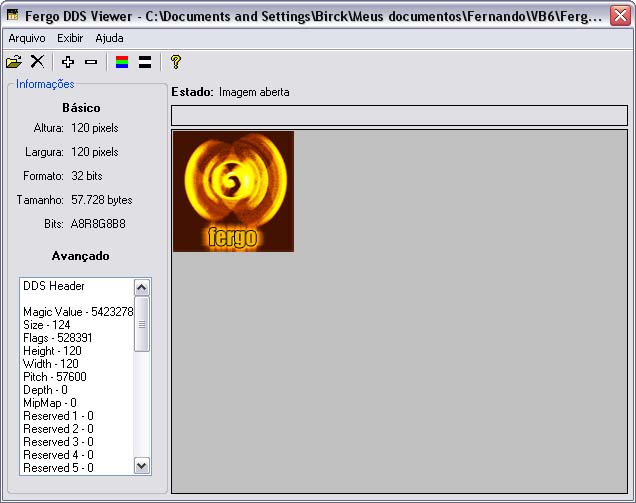Click the Tamanho value '57.728 bytes'
The width and height of the screenshot is (636, 503).
click(102, 200)
